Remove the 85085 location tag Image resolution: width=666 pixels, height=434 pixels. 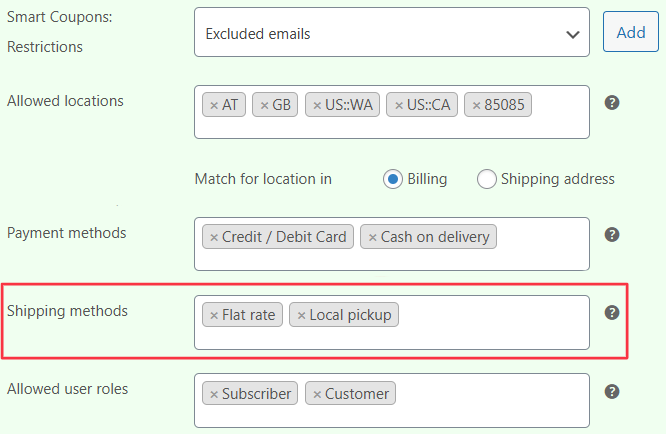[x=477, y=105]
